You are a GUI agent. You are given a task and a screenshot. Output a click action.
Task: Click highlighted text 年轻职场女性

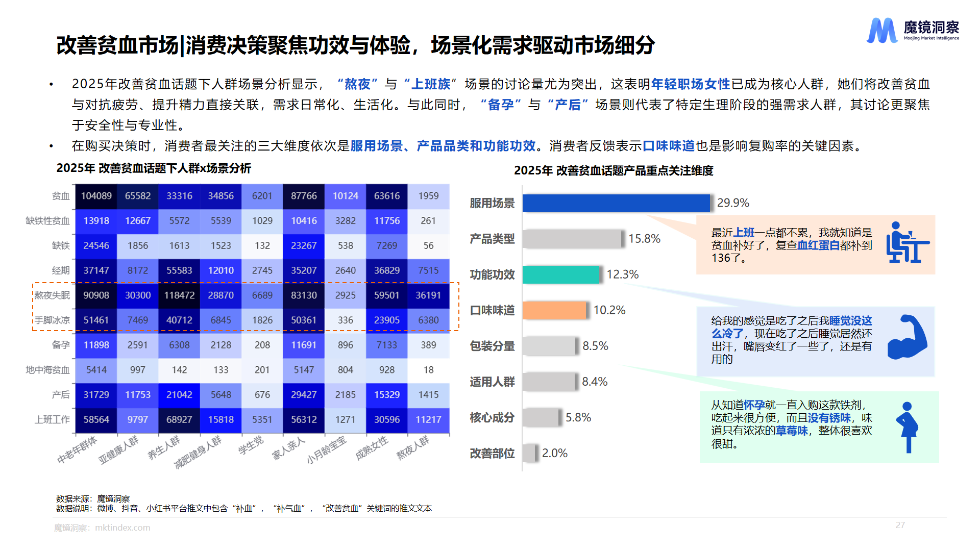[x=691, y=84]
